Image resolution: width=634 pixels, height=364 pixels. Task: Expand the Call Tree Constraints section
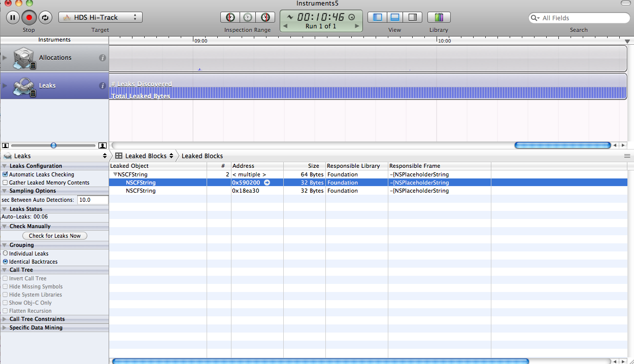click(x=5, y=319)
